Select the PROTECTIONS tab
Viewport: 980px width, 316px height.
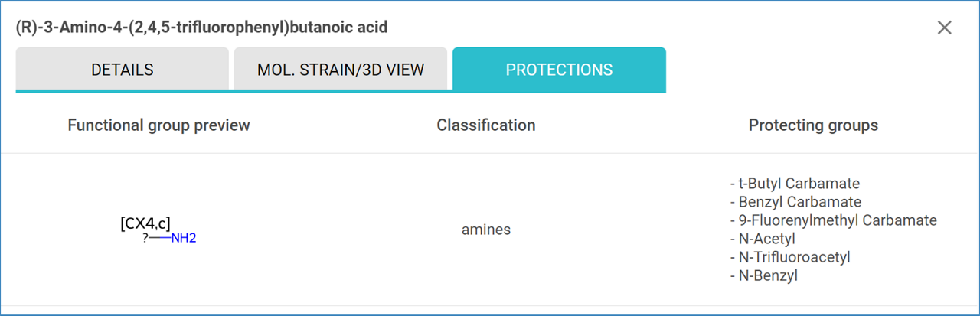[559, 69]
